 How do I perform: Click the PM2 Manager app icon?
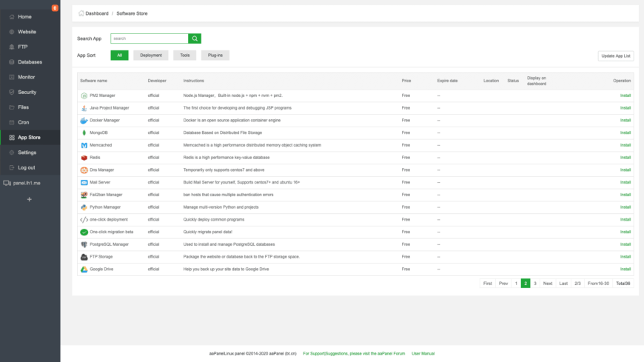[x=84, y=95]
